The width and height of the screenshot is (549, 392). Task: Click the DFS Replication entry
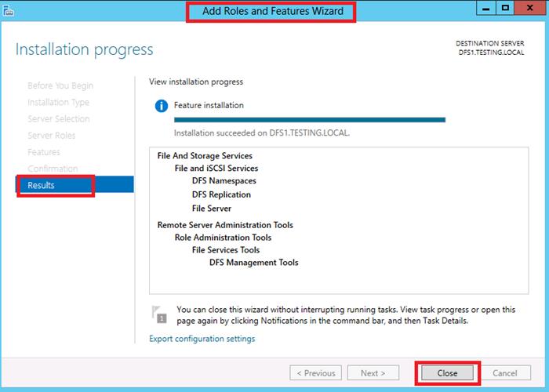(221, 194)
